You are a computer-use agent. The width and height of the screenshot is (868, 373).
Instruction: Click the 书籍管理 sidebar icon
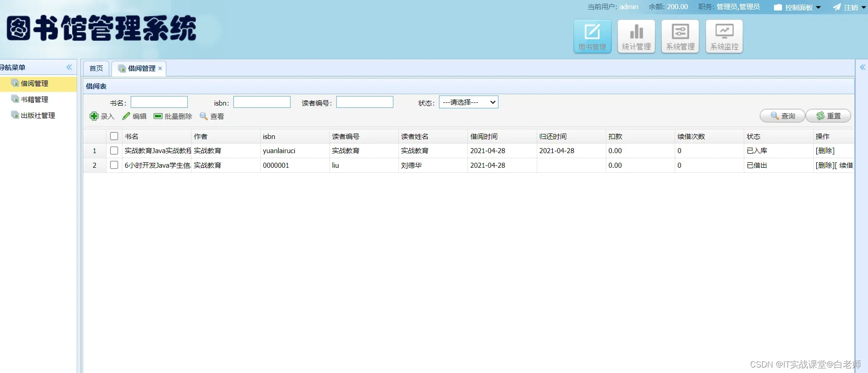click(16, 99)
